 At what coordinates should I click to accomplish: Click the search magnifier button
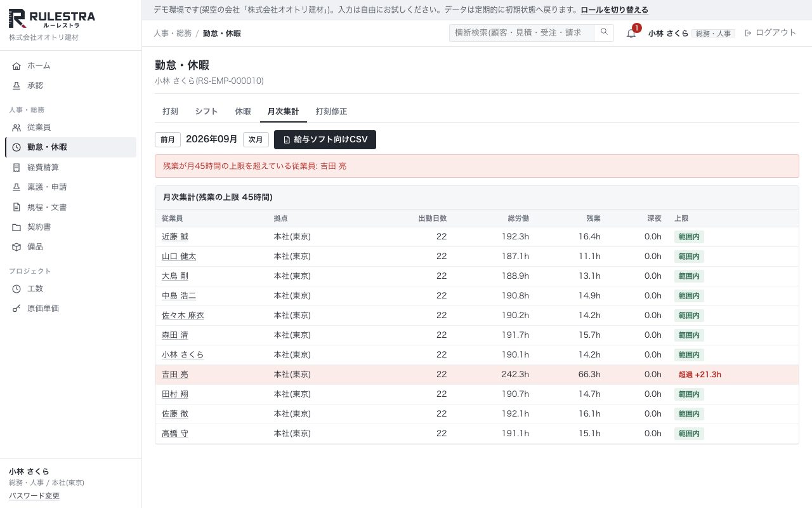coord(604,32)
